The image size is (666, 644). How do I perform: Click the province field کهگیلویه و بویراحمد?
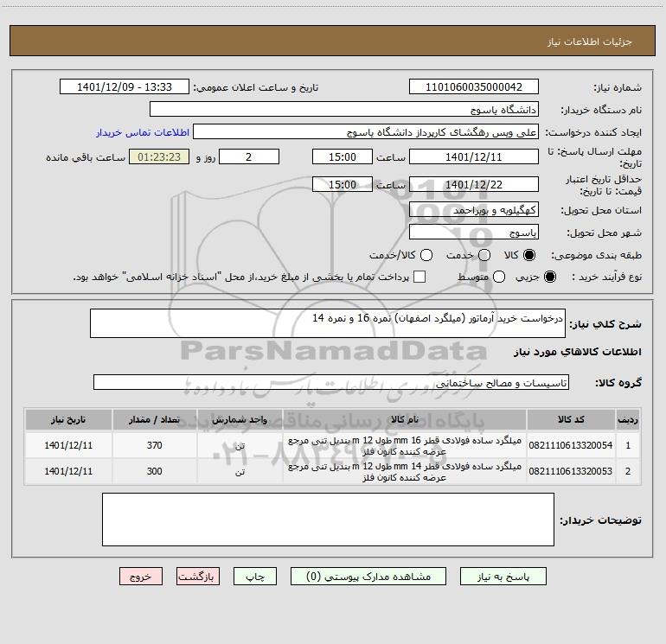(x=474, y=209)
